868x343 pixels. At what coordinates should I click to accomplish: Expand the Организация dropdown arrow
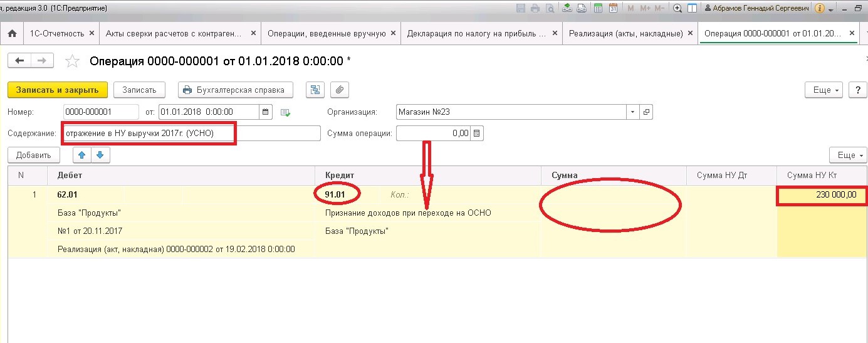633,112
